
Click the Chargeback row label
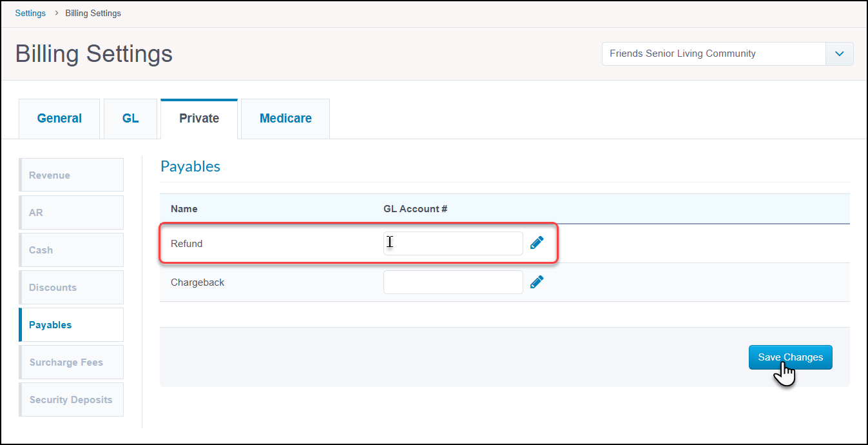(198, 282)
